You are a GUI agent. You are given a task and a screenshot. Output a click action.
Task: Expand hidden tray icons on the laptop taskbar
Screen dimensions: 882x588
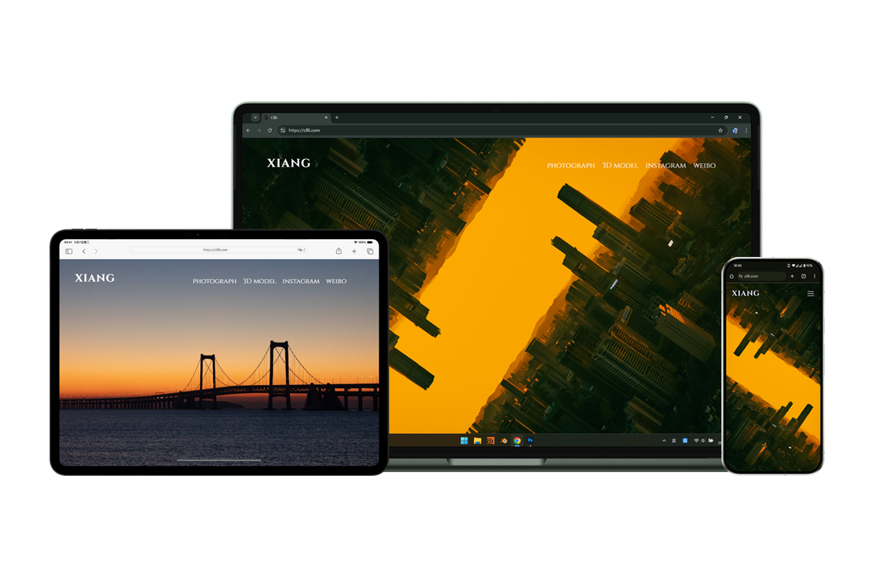[664, 440]
